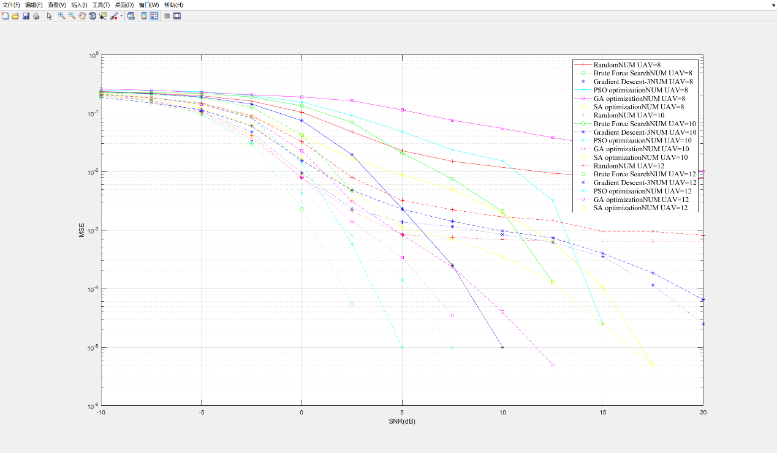777x453 pixels.
Task: Click the 'SNR(dB)' x-axis label
Action: pos(402,422)
